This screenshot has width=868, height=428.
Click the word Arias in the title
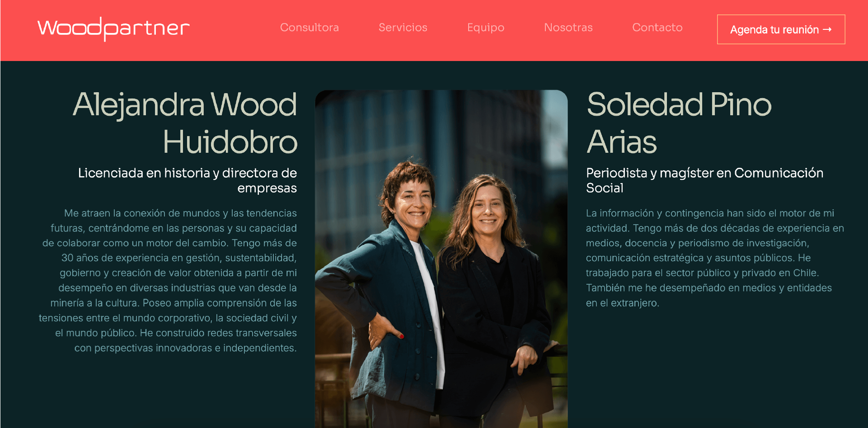point(622,142)
